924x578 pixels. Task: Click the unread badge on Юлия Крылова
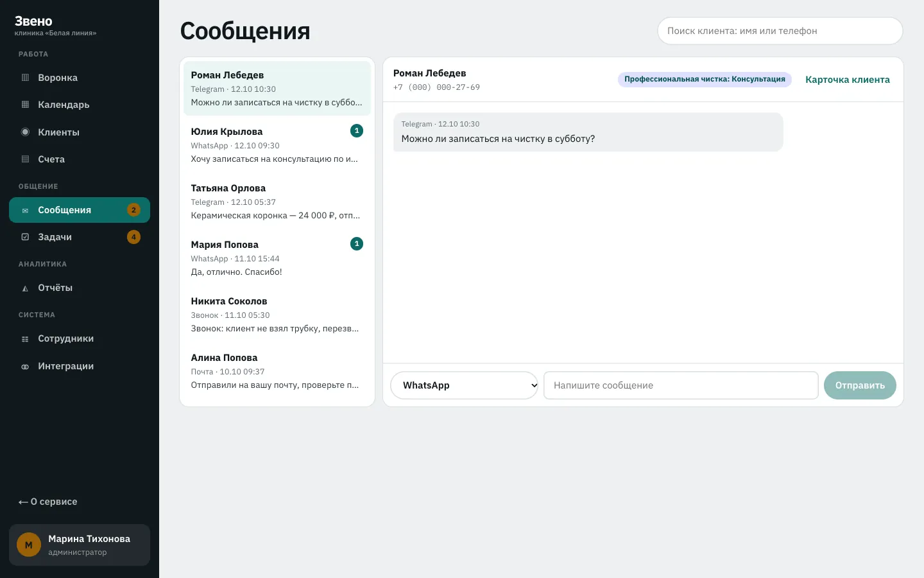[x=357, y=131]
